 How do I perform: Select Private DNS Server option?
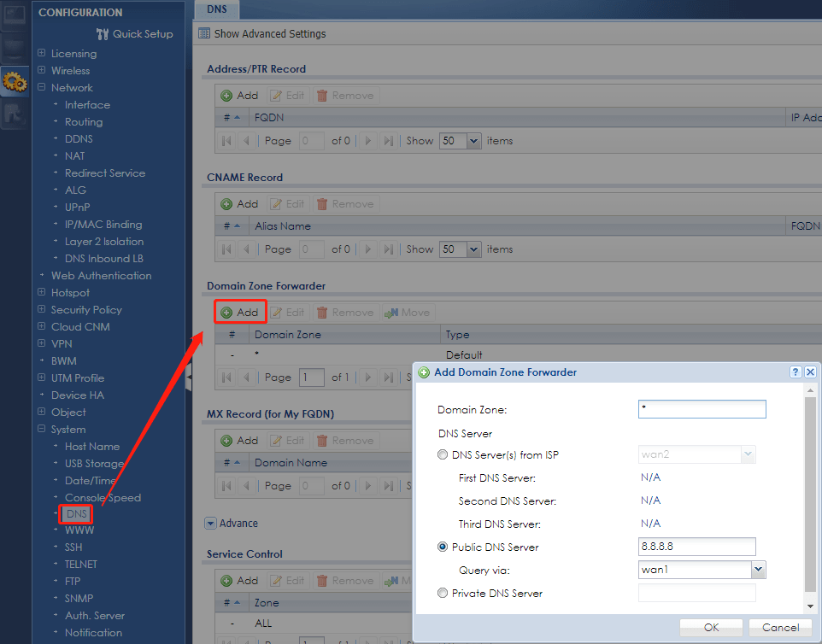pos(443,593)
